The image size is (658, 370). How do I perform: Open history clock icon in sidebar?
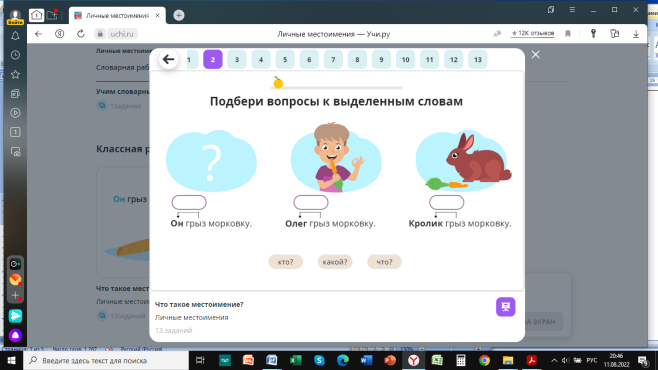15,55
